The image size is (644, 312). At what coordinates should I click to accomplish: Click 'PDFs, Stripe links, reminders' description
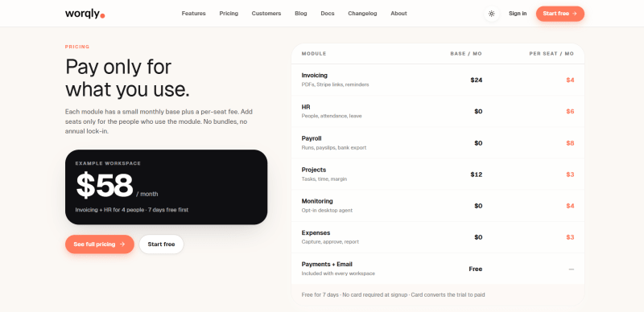point(335,84)
